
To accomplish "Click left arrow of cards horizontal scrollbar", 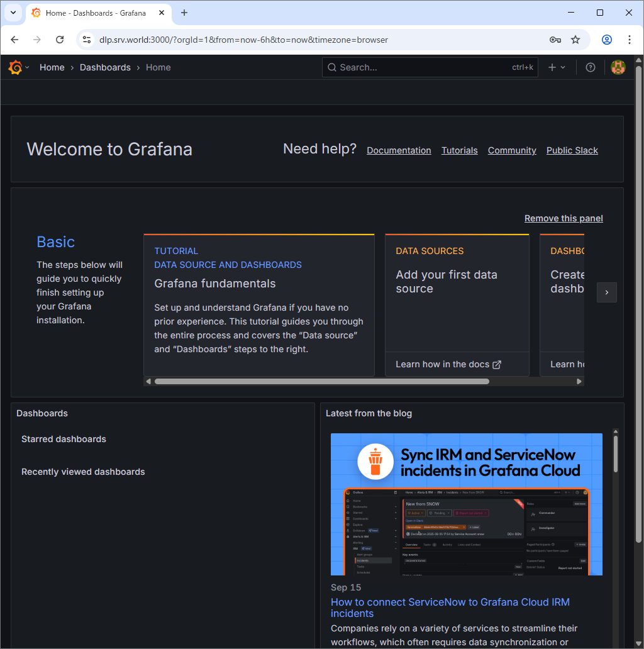I will [x=148, y=382].
